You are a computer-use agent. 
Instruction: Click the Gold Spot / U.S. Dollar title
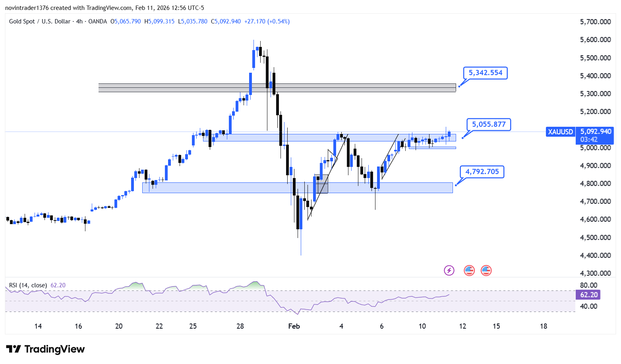click(40, 21)
